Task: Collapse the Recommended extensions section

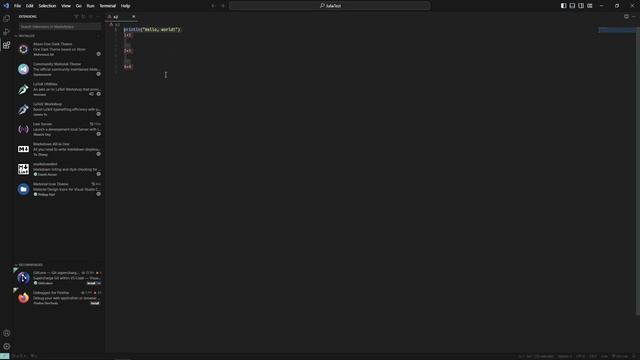Action: (59, 265)
